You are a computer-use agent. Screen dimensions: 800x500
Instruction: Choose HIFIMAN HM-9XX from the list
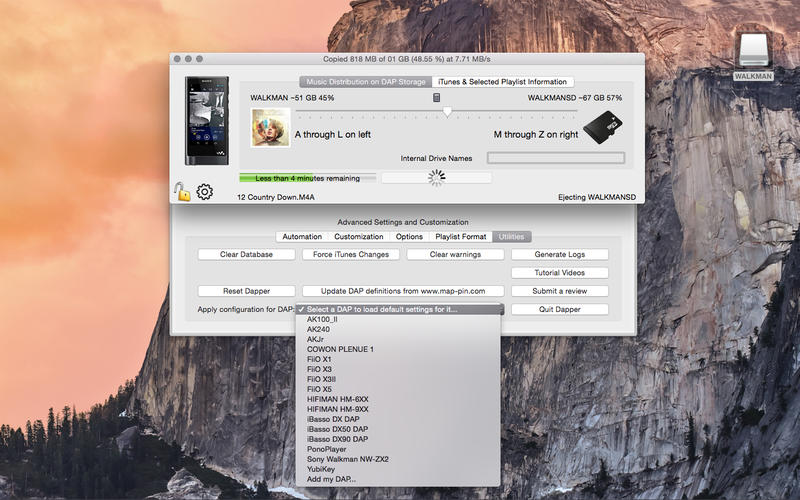pyautogui.click(x=398, y=409)
